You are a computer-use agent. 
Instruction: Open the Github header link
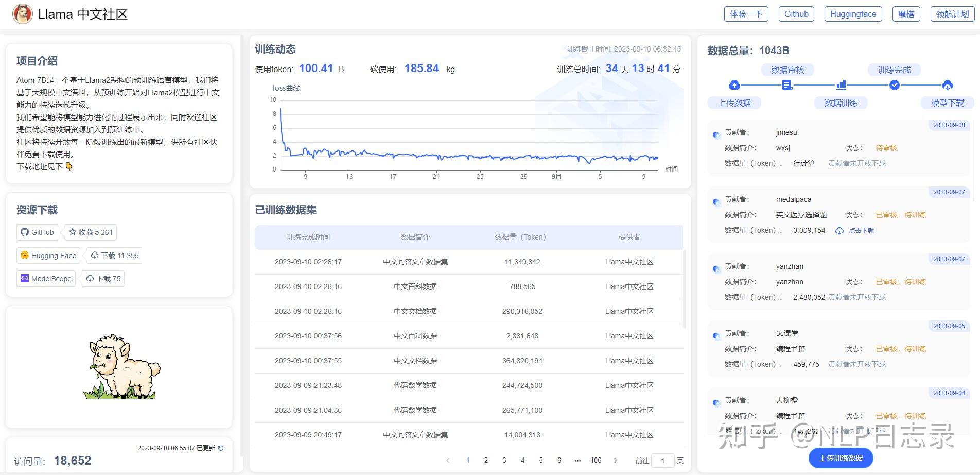[796, 14]
